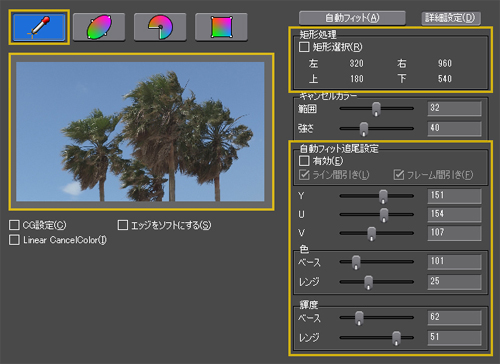Click the 輝度 ベース slider handle
The height and width of the screenshot is (364, 500).
coord(359,318)
